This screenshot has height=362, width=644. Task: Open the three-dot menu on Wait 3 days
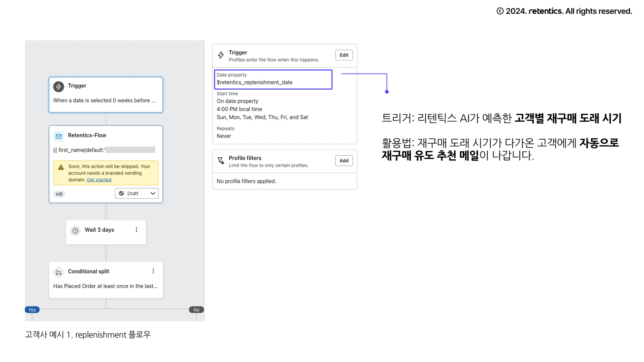[x=136, y=230]
